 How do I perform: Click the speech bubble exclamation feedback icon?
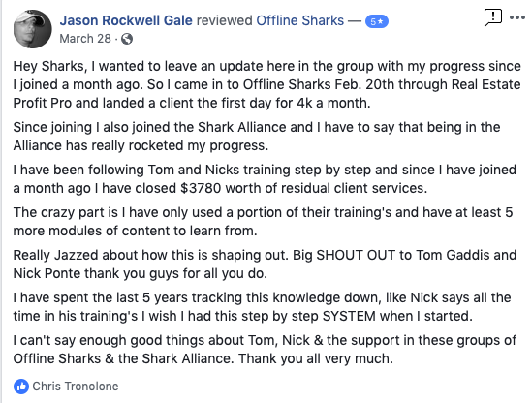[492, 17]
